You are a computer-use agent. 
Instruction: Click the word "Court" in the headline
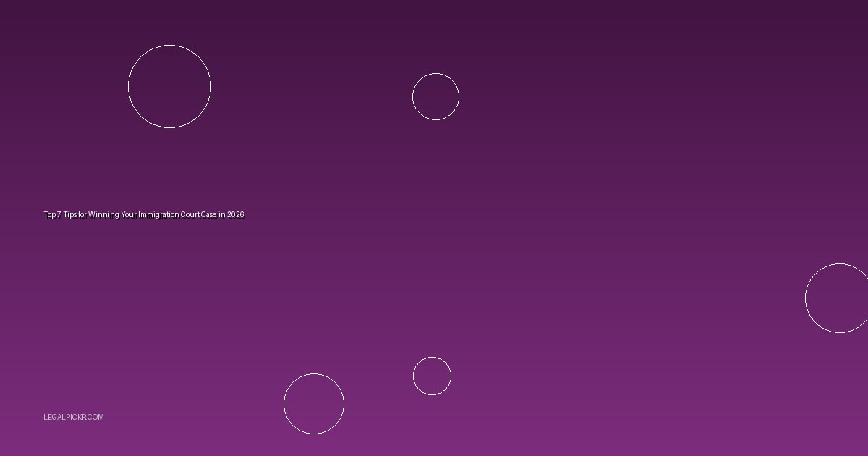point(190,215)
